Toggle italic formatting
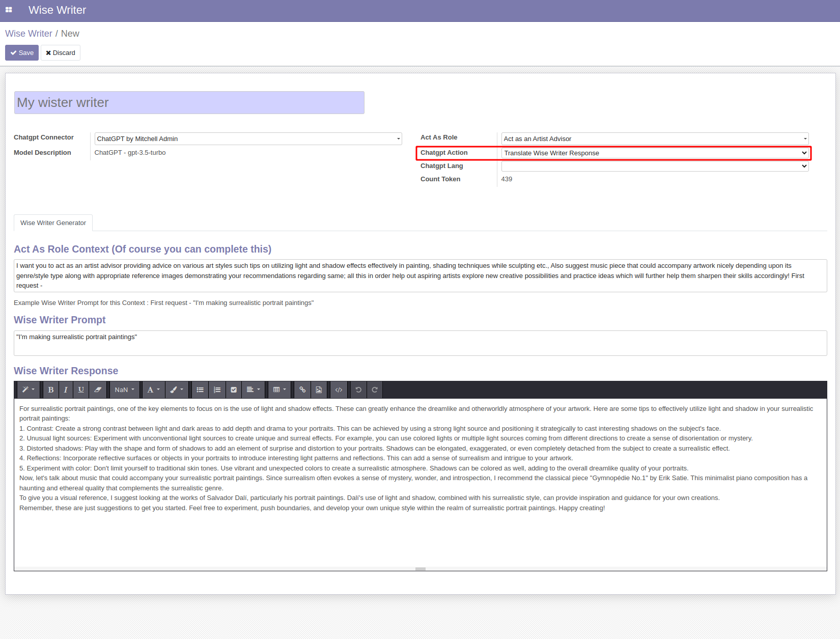 [66, 390]
